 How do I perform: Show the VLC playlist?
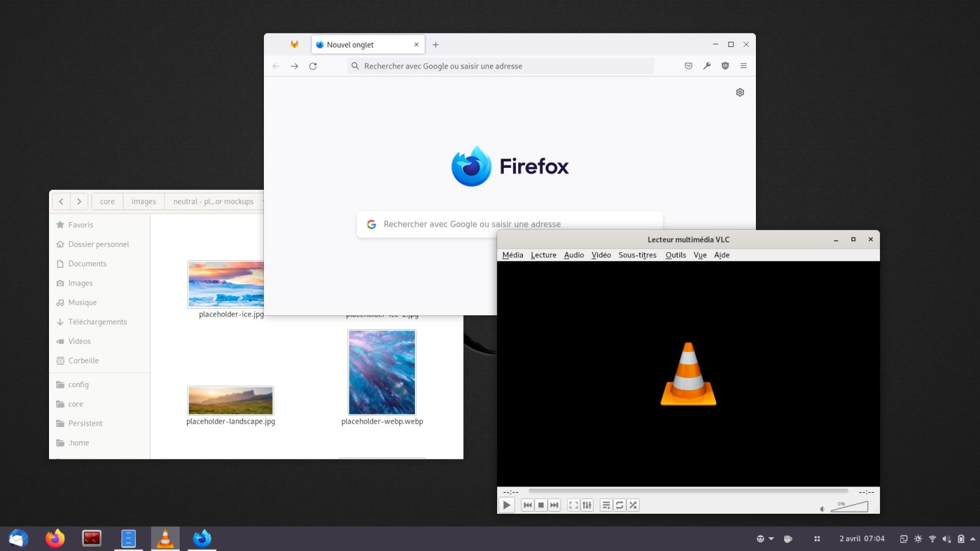click(606, 505)
